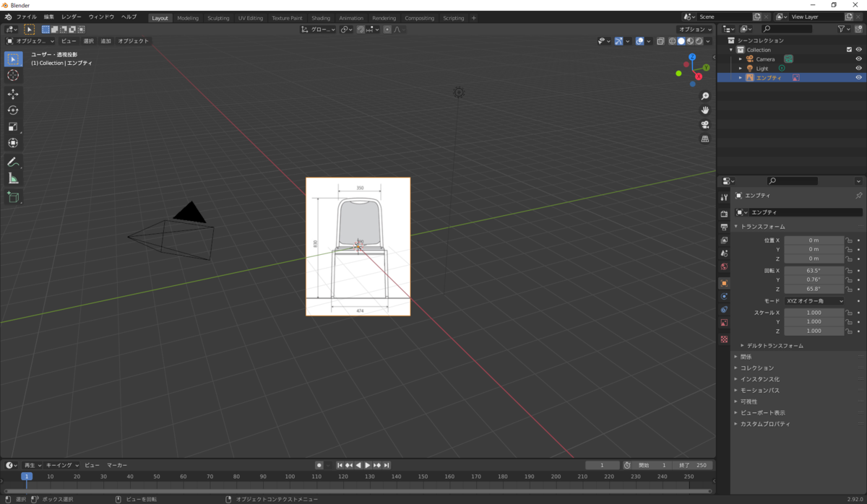Toggle lock for 位置 X
The height and width of the screenshot is (504, 867).
tap(850, 240)
